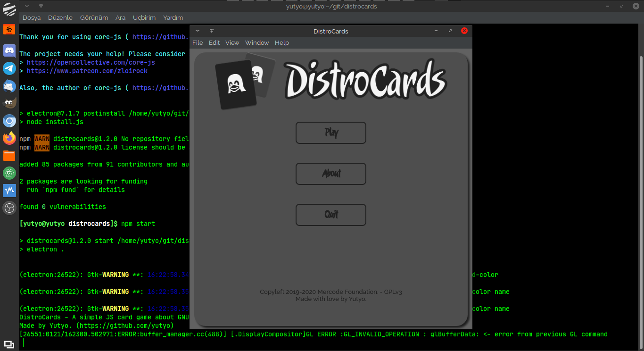Open Thunderbird mail from the dock
The width and height of the screenshot is (644, 351).
pos(9,86)
